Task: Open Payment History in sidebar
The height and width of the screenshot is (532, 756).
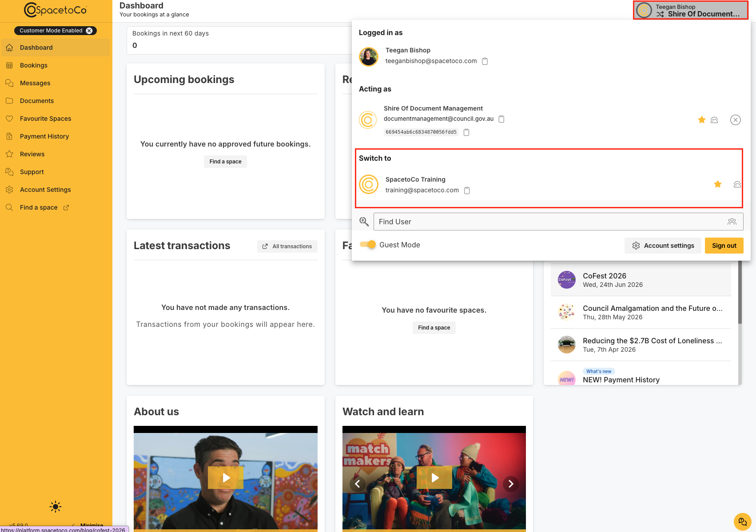Action: click(44, 136)
